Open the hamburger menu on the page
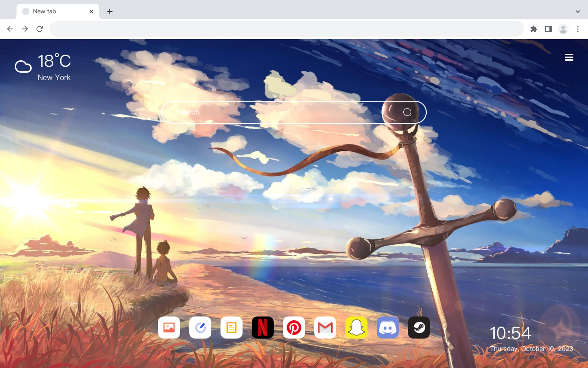This screenshot has height=368, width=588. point(569,57)
